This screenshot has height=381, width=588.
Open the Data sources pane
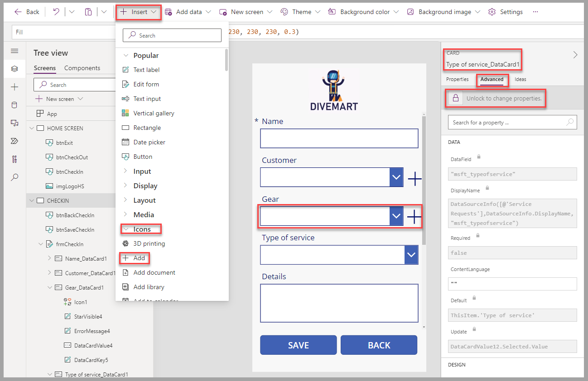coord(14,105)
